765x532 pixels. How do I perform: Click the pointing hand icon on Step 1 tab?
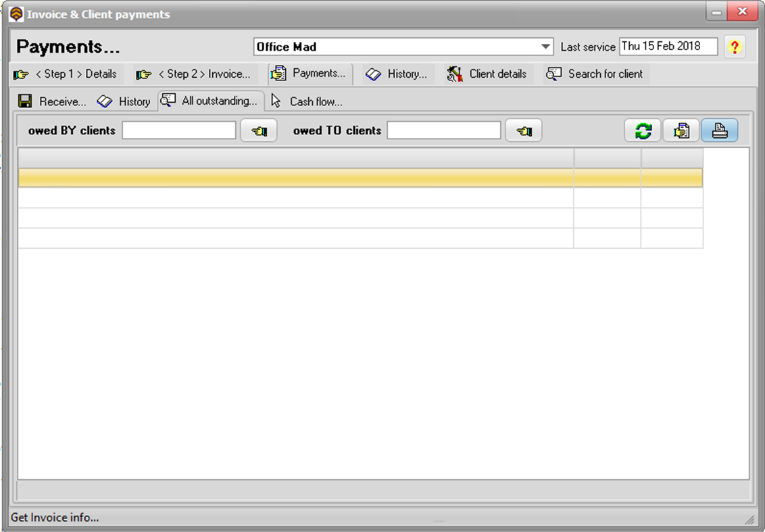[x=20, y=74]
